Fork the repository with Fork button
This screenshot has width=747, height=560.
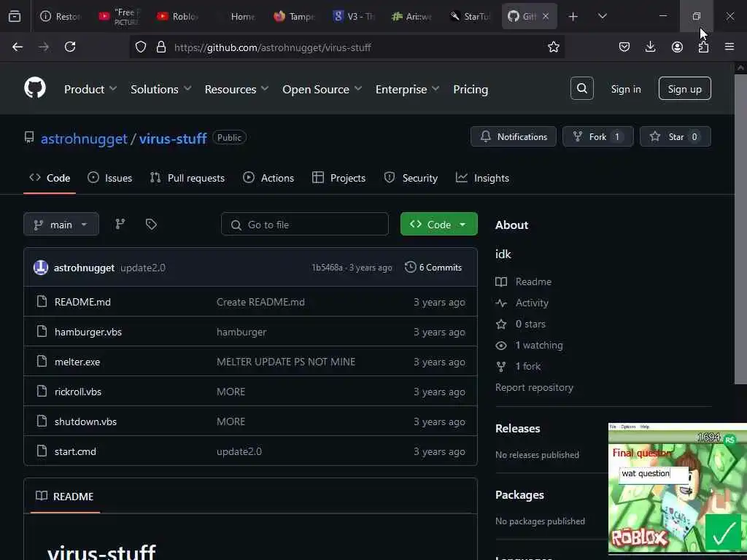(x=598, y=136)
